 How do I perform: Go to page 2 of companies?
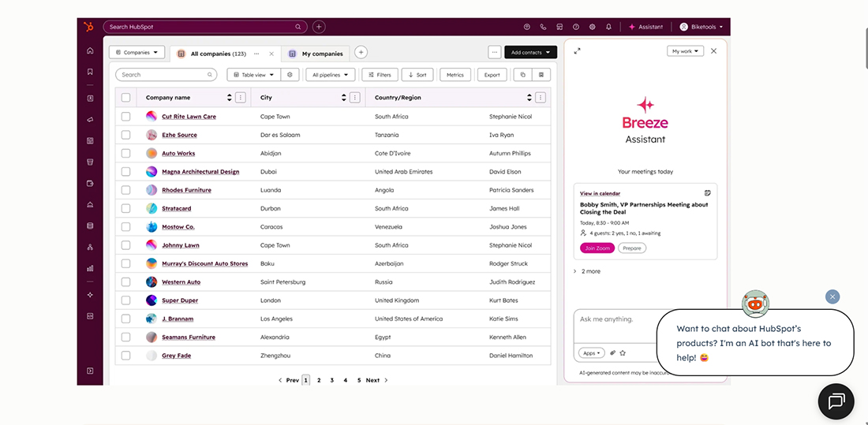pyautogui.click(x=319, y=380)
